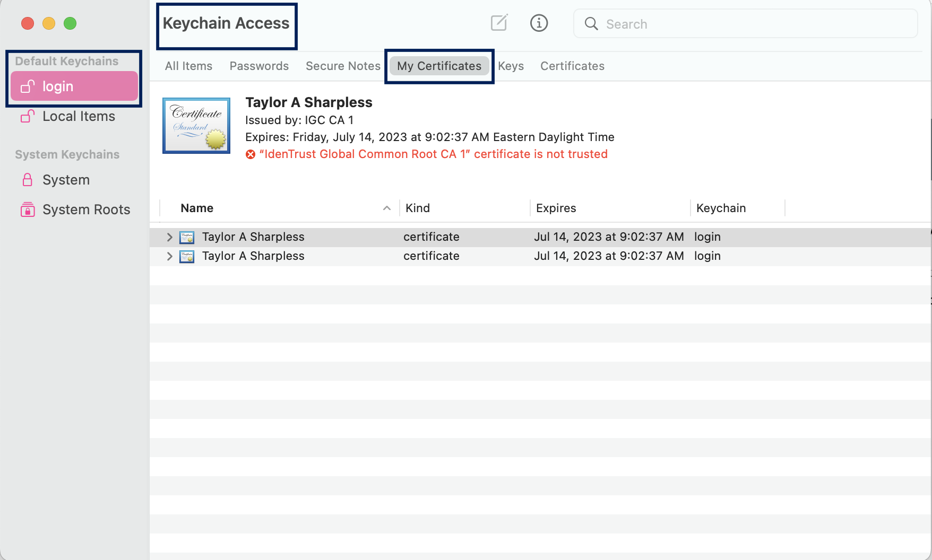Select the login keychain
This screenshot has height=560, width=932.
(x=57, y=86)
